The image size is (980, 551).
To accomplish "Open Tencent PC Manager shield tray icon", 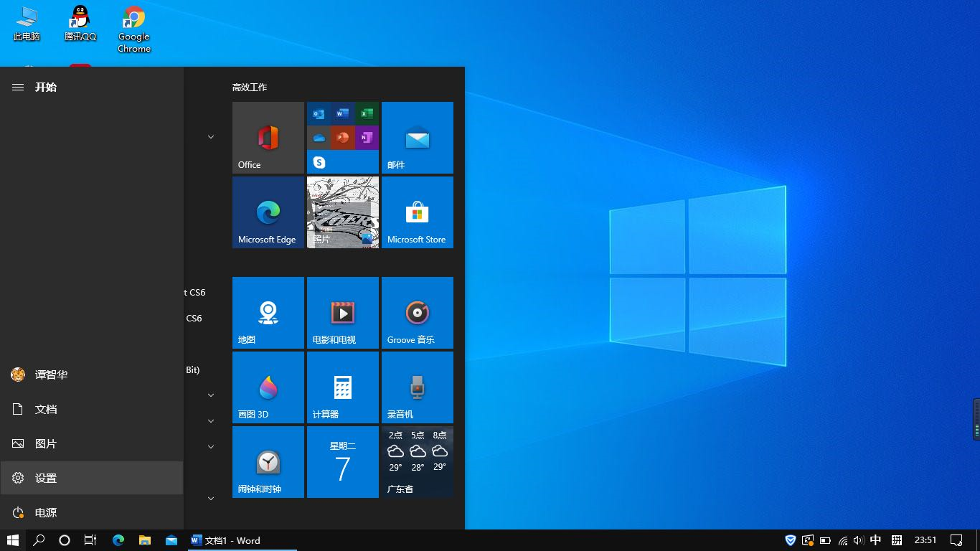I will tap(791, 540).
